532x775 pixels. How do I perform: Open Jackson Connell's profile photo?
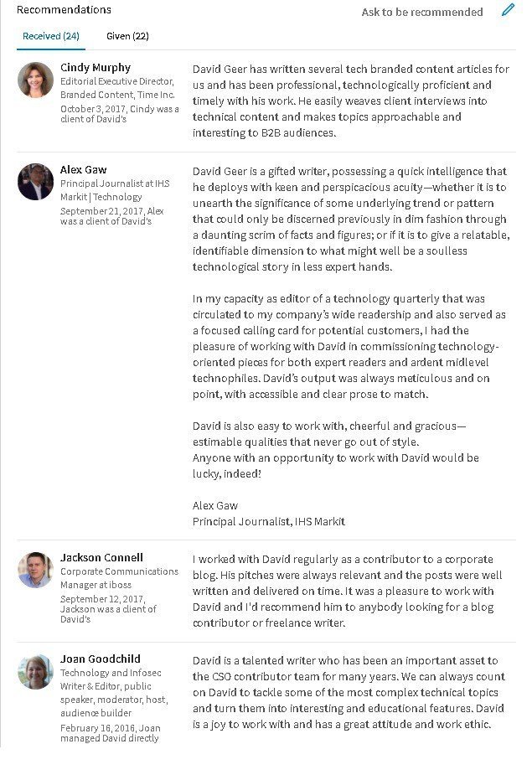[35, 570]
